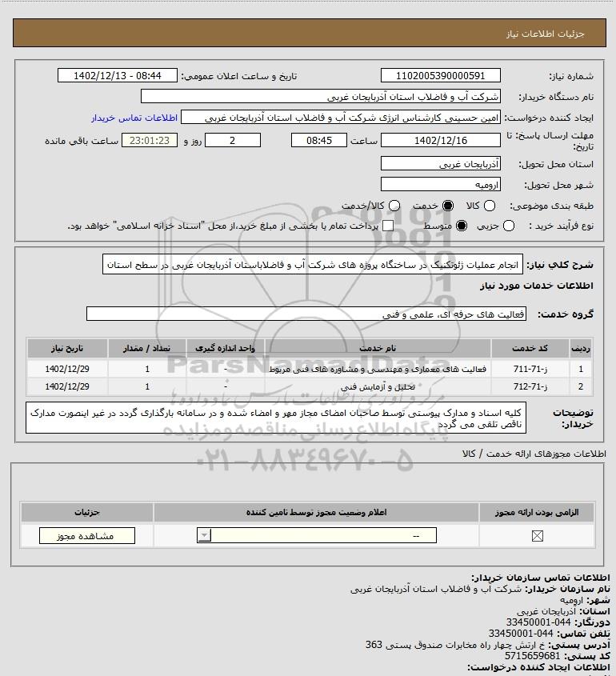Click the مشاهده مجوز button
The image size is (616, 676).
[x=87, y=536]
